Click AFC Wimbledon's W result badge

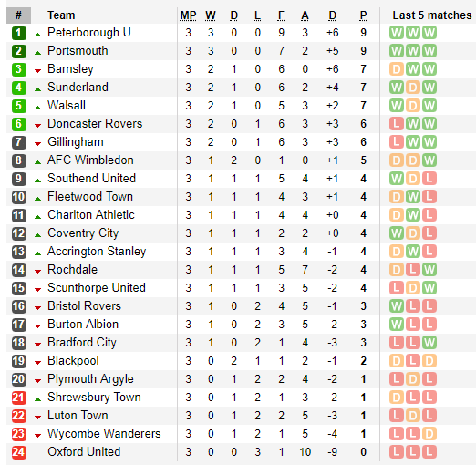click(429, 160)
